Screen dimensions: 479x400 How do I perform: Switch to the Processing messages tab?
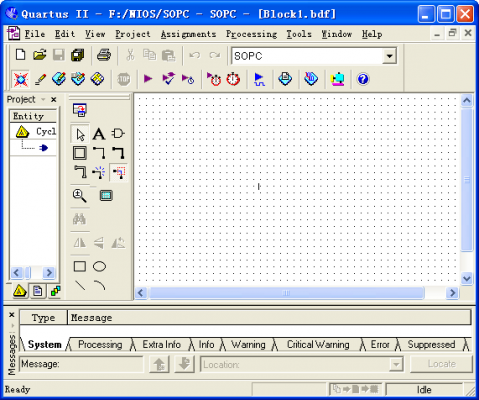100,344
